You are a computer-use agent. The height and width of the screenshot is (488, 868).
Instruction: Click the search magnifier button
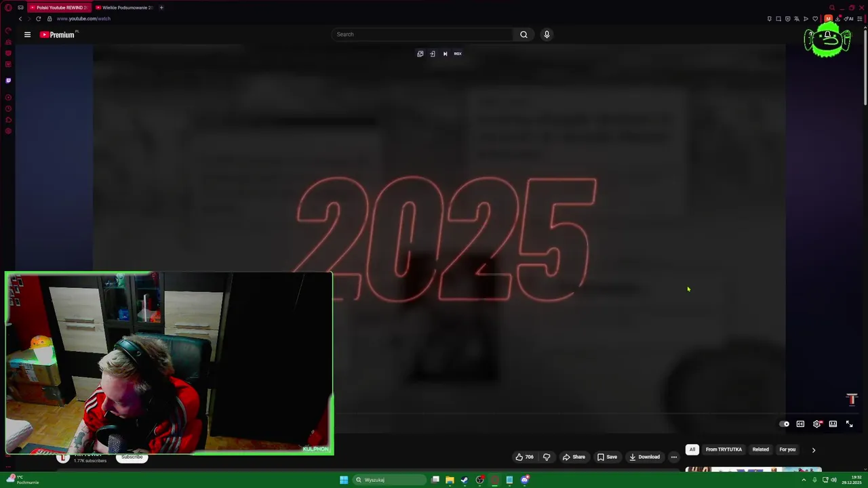point(524,35)
